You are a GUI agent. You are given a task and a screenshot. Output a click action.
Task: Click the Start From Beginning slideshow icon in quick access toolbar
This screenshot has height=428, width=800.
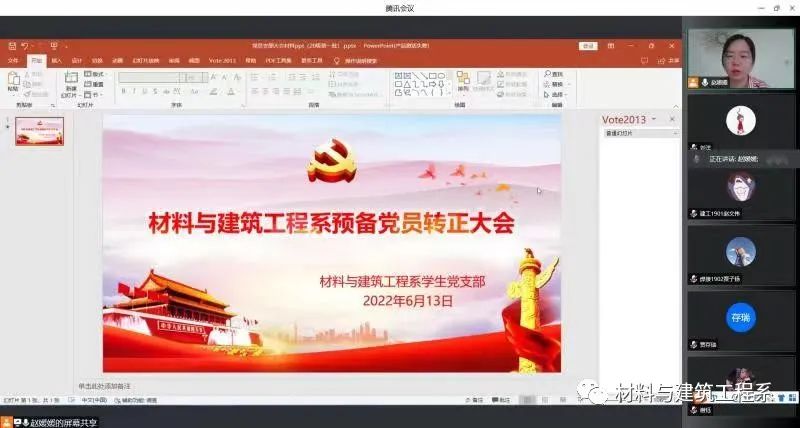[x=54, y=46]
